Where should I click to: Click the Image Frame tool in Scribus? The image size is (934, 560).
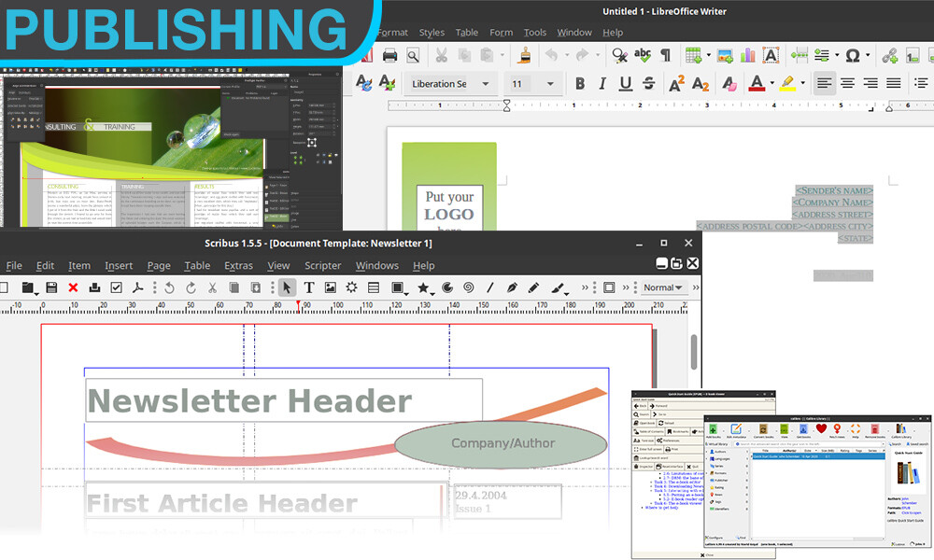click(330, 287)
